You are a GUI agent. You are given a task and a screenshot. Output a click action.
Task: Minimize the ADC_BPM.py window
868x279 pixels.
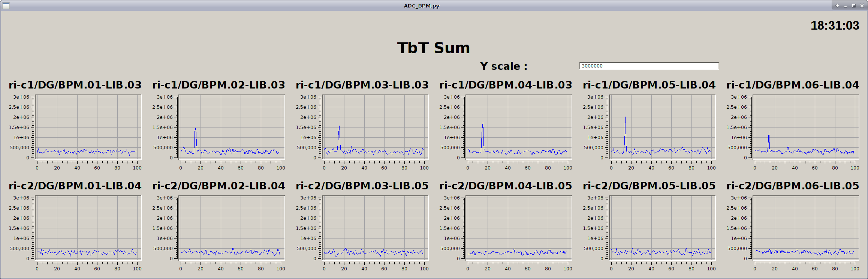(846, 6)
